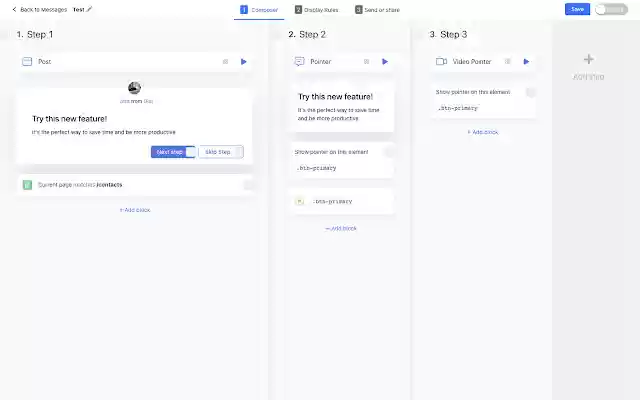Preview the Post step with its play icon
640x400 pixels.
pos(244,62)
